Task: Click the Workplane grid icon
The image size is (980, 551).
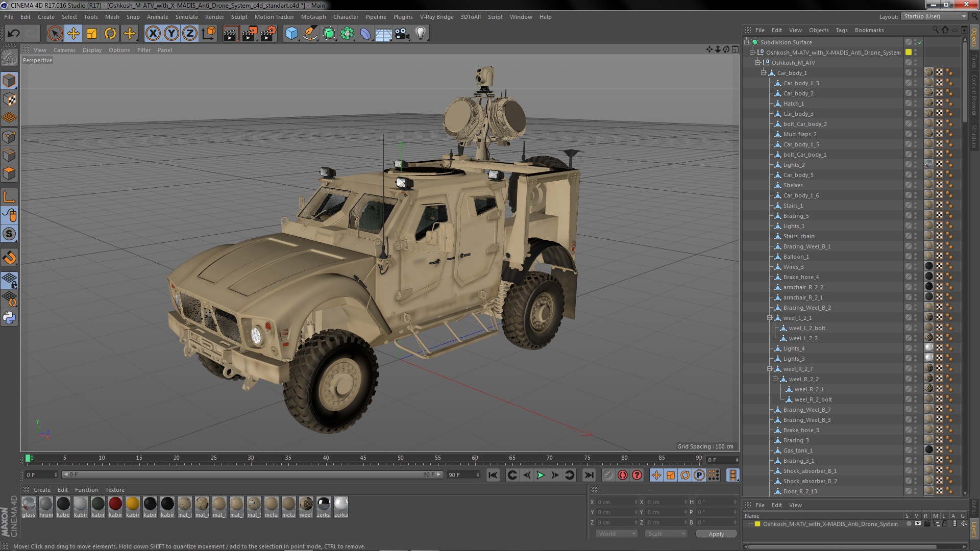Action: [9, 117]
